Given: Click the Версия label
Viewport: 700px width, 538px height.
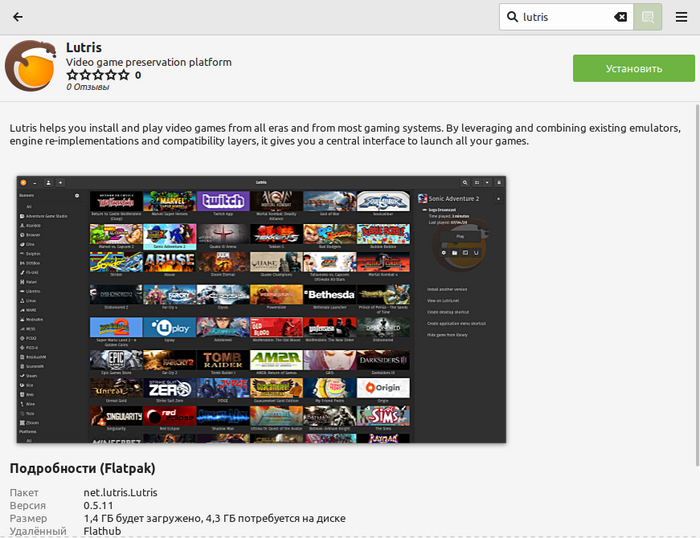Looking at the screenshot, I should tap(28, 505).
